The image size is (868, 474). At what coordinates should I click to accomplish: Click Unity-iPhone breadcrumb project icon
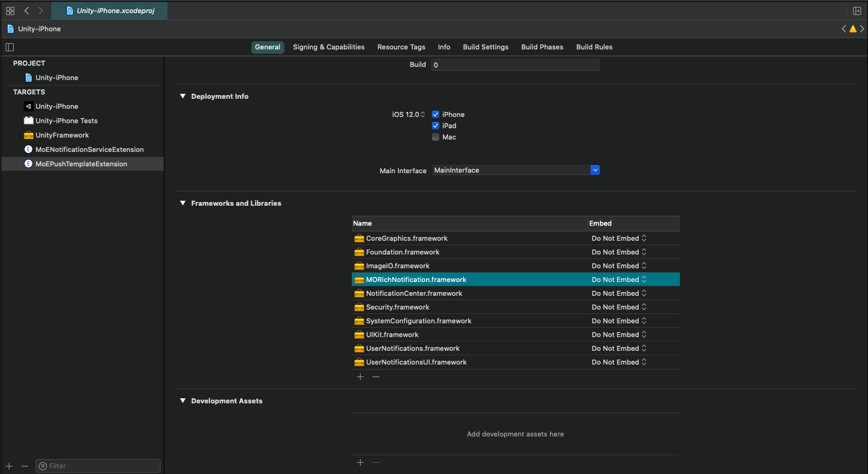[x=10, y=29]
